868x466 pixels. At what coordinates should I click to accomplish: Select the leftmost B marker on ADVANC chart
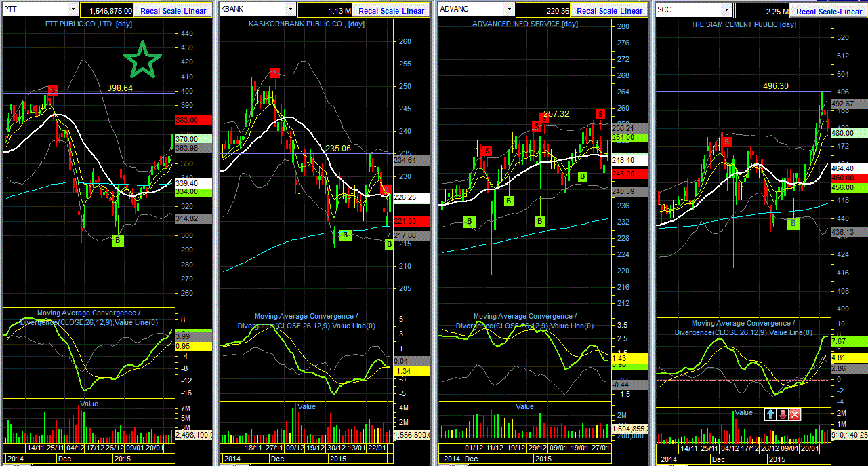point(469,221)
